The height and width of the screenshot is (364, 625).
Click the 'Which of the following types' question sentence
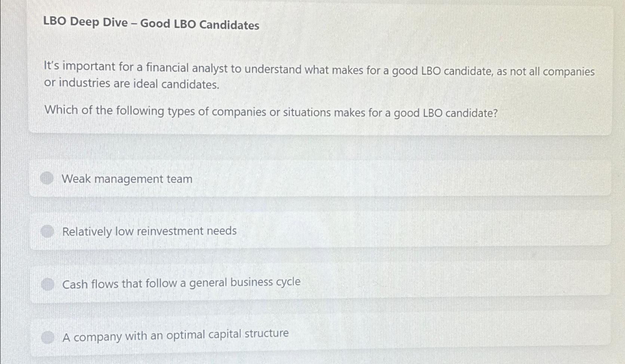click(x=271, y=112)
